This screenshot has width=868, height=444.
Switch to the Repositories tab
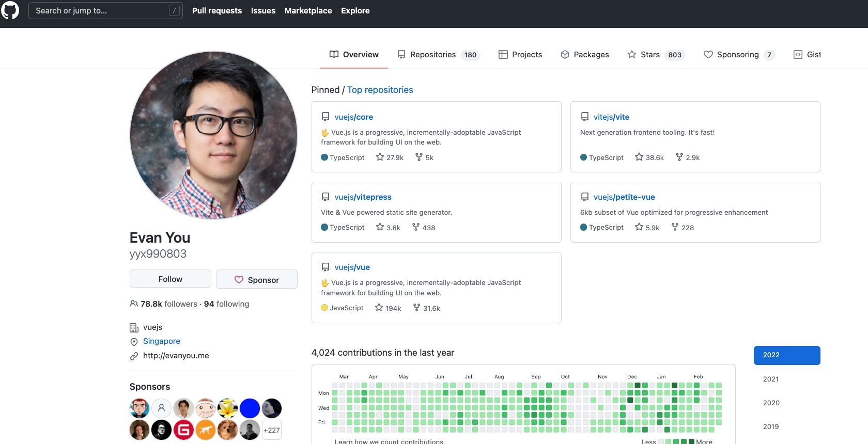pyautogui.click(x=439, y=55)
